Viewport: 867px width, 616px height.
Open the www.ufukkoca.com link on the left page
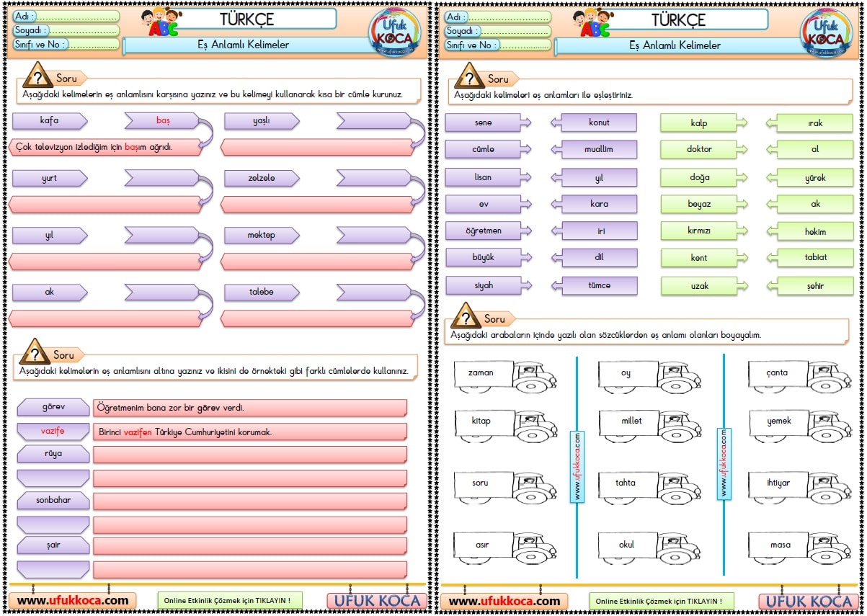[73, 600]
